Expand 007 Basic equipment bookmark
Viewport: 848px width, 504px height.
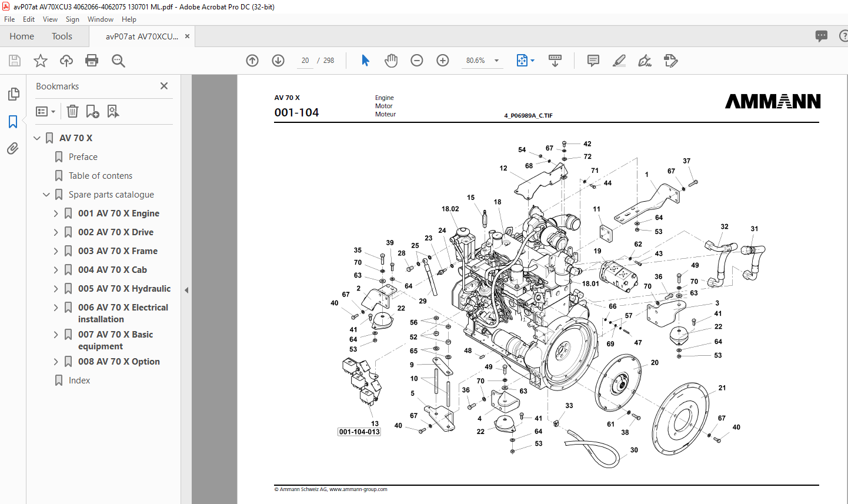tap(56, 335)
